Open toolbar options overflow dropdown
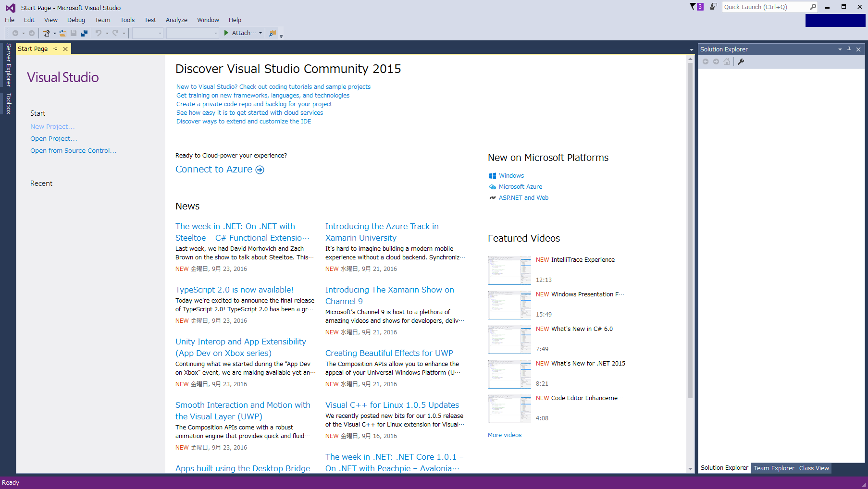Screen dimensions: 868x489 pyautogui.click(x=281, y=36)
